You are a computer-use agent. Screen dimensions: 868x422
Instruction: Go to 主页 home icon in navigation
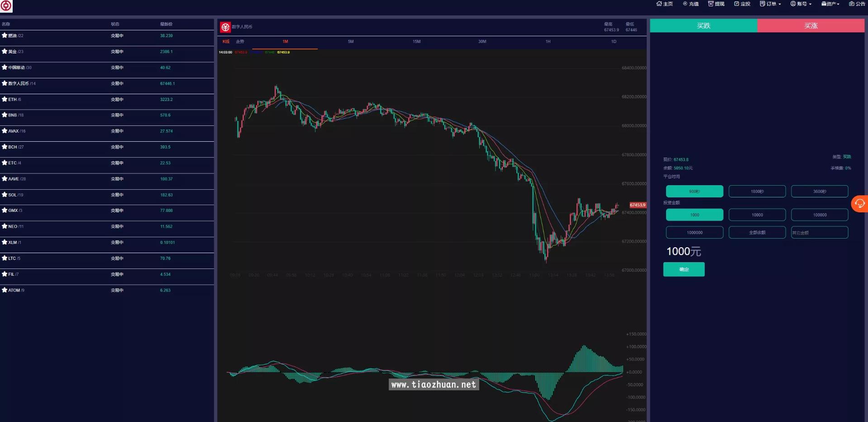pyautogui.click(x=664, y=4)
